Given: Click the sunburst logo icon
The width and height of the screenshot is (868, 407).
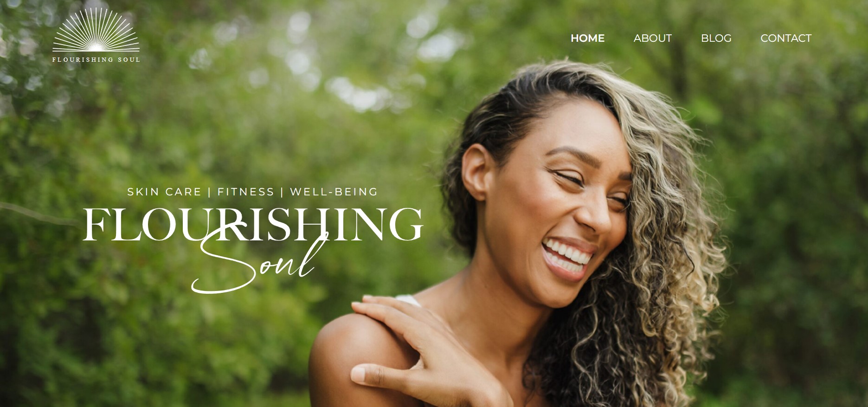Looking at the screenshot, I should 96,29.
